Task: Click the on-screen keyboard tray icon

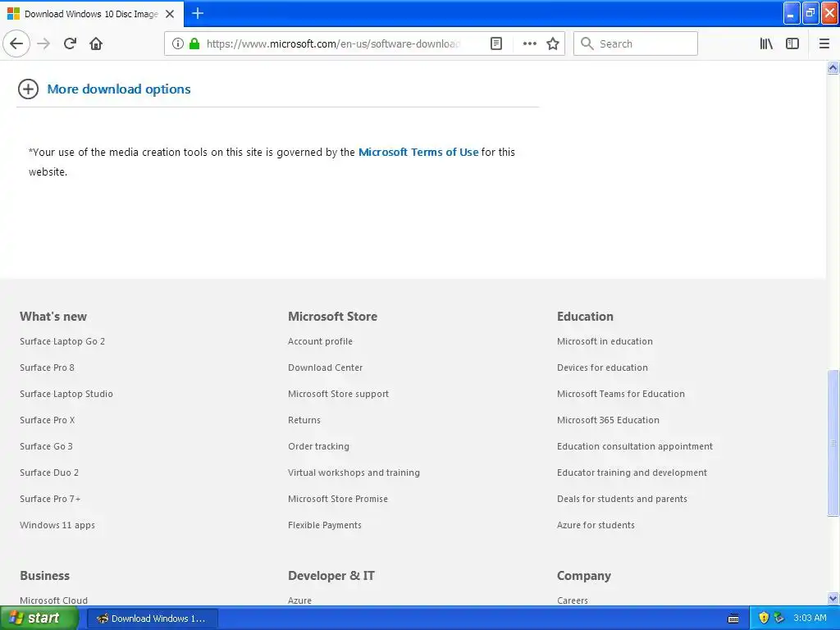Action: (733, 619)
